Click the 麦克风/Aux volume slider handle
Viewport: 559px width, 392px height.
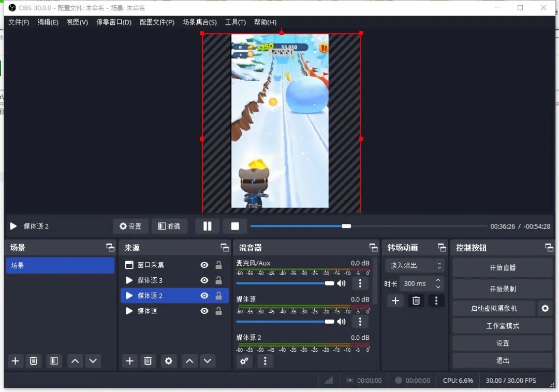click(329, 283)
